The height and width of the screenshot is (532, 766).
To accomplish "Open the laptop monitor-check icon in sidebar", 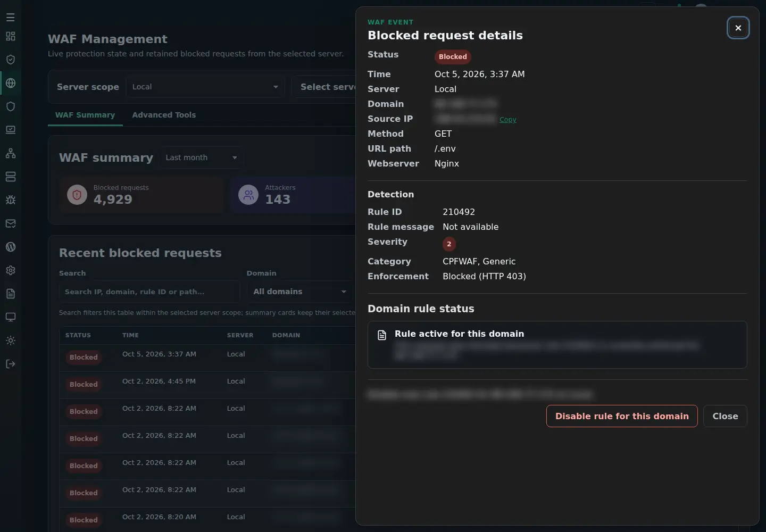I will pyautogui.click(x=11, y=130).
